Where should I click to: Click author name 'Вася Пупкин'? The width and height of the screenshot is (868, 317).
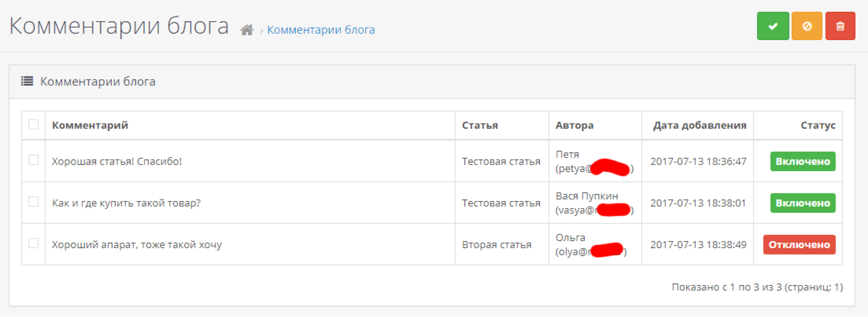coord(586,196)
